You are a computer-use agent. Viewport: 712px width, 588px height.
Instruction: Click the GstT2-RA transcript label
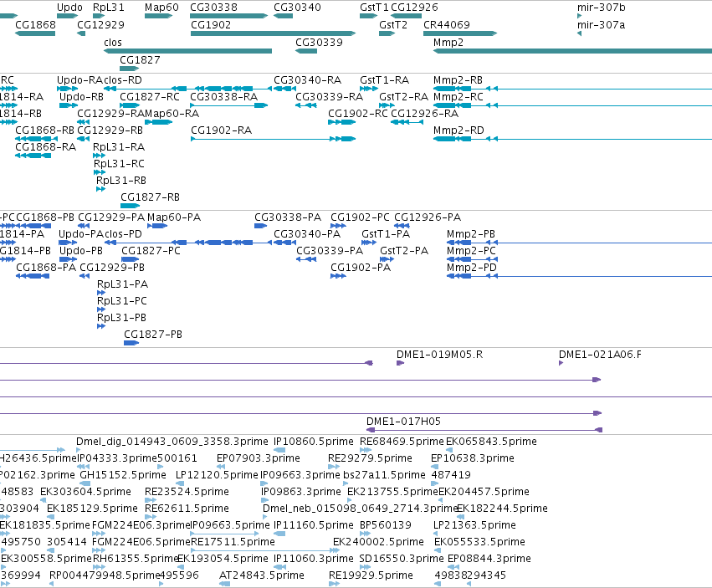[403, 97]
